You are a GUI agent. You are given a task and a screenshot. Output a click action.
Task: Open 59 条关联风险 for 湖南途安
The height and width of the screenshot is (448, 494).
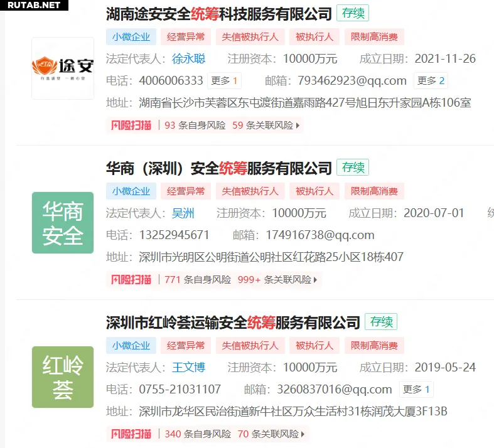tap(263, 125)
